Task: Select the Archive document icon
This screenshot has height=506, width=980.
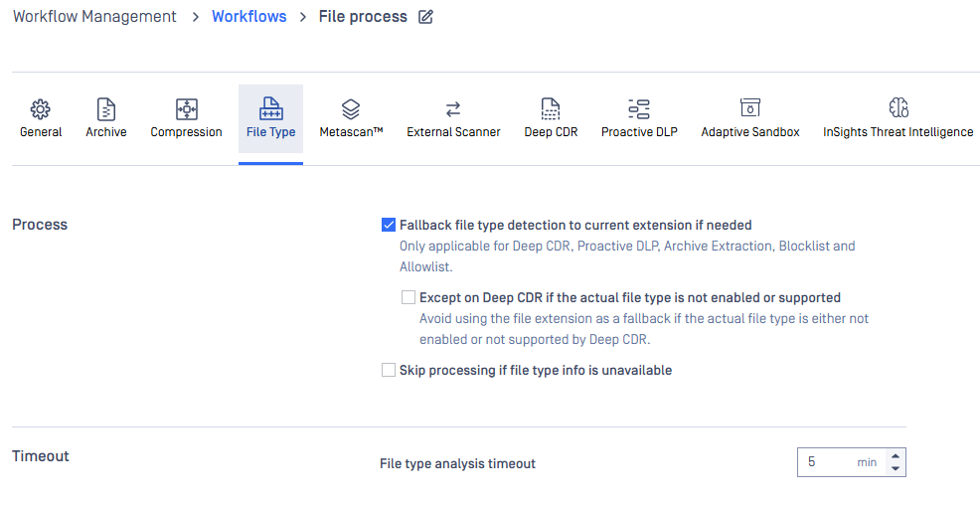Action: click(x=106, y=108)
